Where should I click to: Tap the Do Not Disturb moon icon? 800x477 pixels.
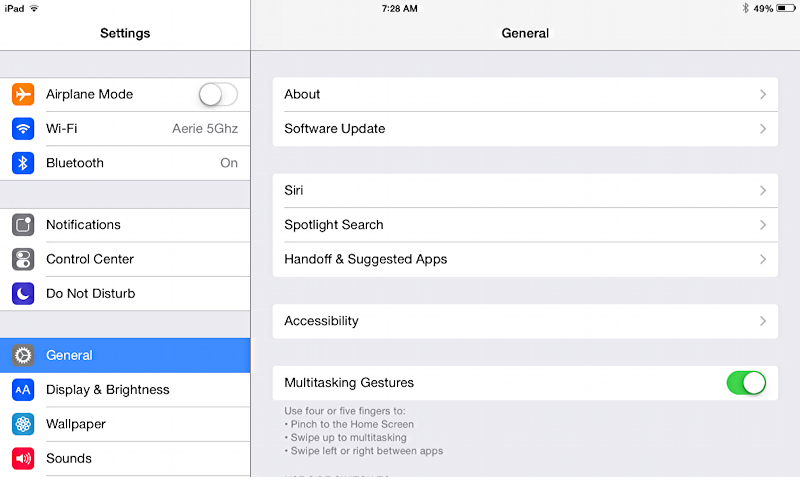point(23,294)
